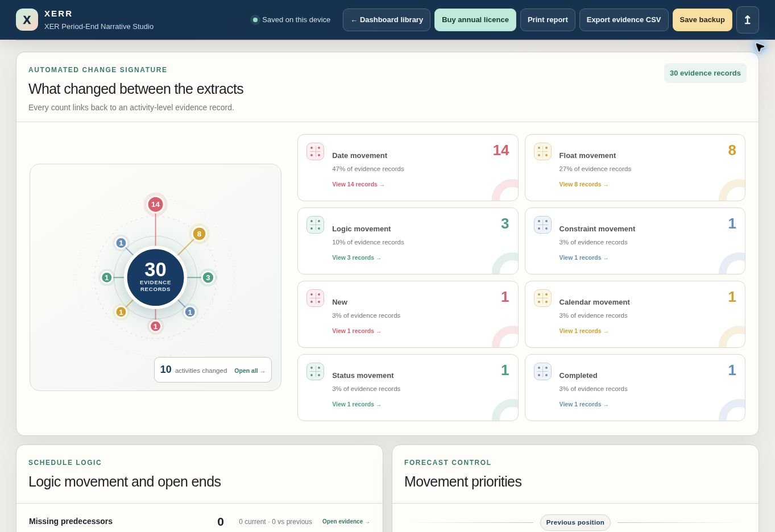The image size is (775, 532).
Task: Select the lower-right blue 1 chart node
Action: point(190,311)
